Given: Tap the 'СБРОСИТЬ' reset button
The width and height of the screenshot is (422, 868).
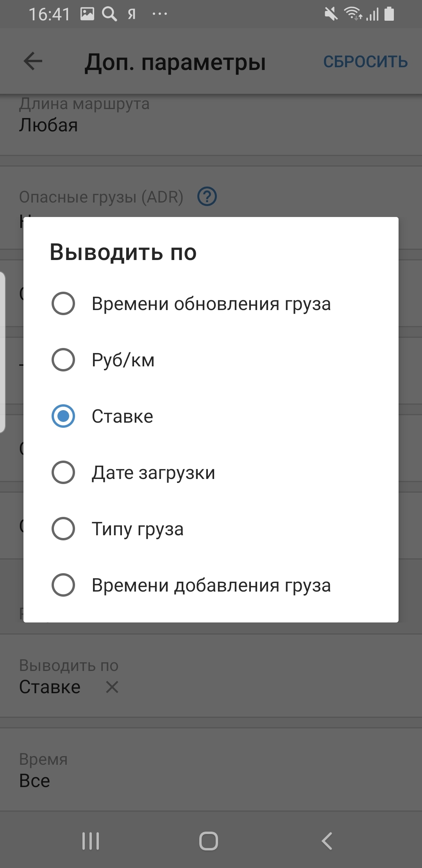Looking at the screenshot, I should (x=365, y=62).
